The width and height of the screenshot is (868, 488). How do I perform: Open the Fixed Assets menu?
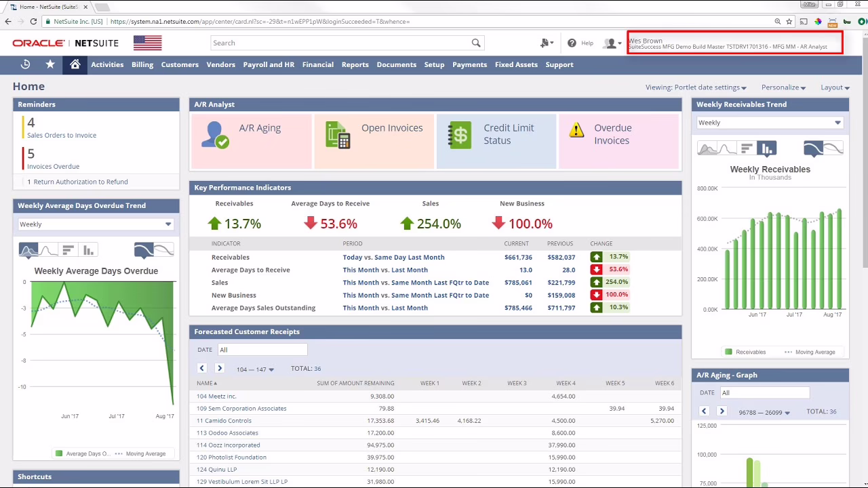point(516,64)
